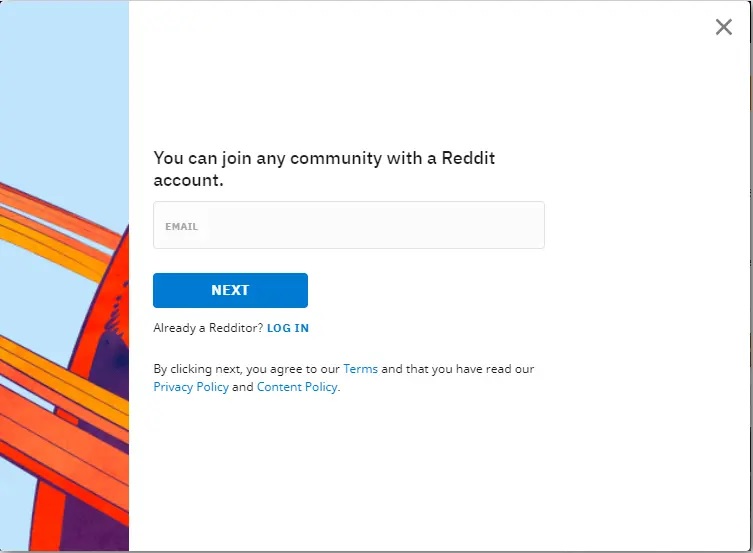The image size is (753, 553).
Task: Click the 'By clicking next, you agree' text
Action: point(246,369)
